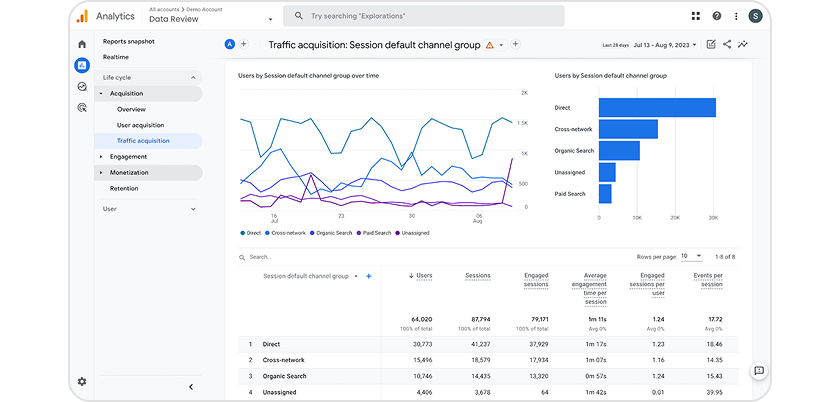Viewport: 840px width, 402px height.
Task: Sort table by Sessions column header
Action: click(477, 276)
